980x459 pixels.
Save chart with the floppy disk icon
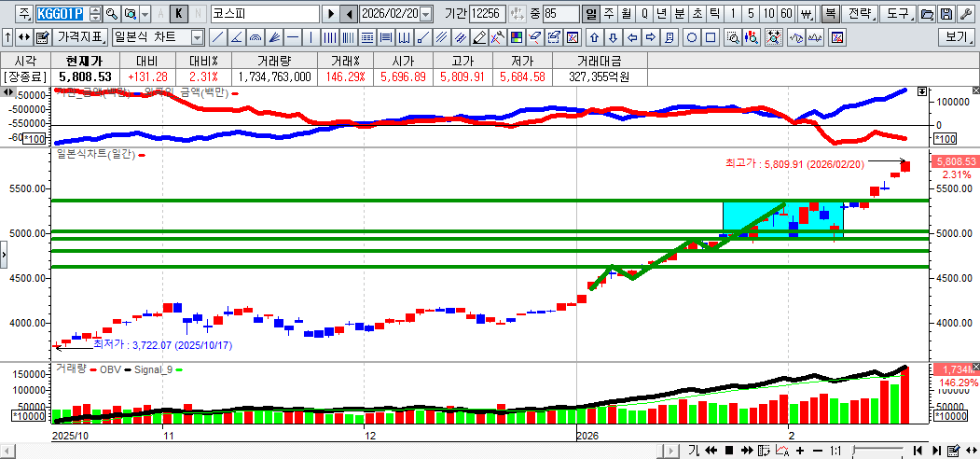pos(945,14)
